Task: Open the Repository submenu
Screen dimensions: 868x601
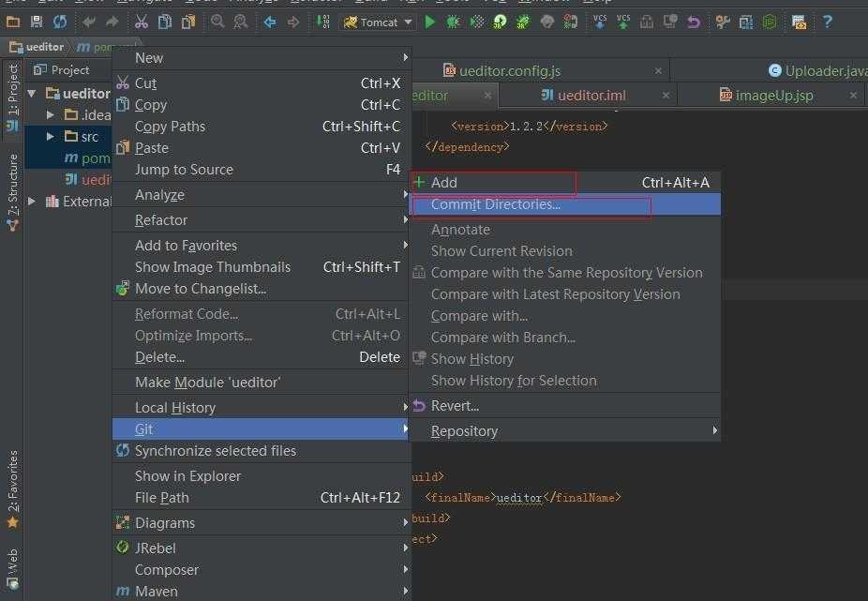Action: (464, 431)
